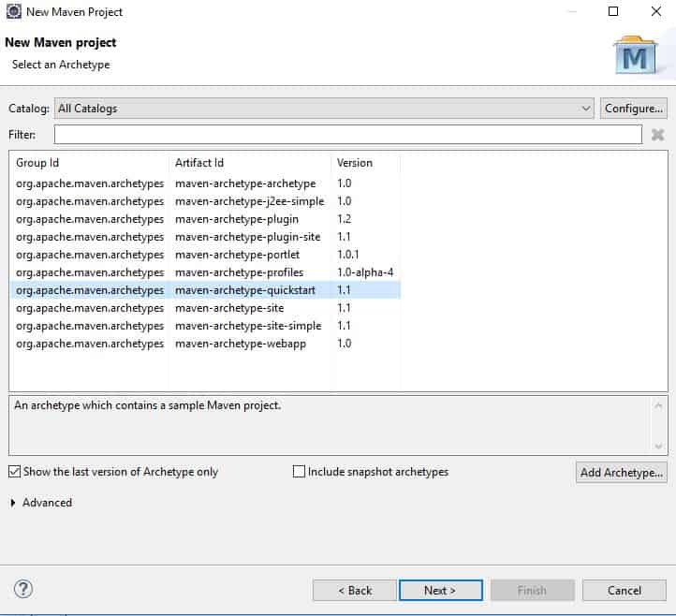This screenshot has width=676, height=616.
Task: Proceed with the Next button
Action: 441,590
